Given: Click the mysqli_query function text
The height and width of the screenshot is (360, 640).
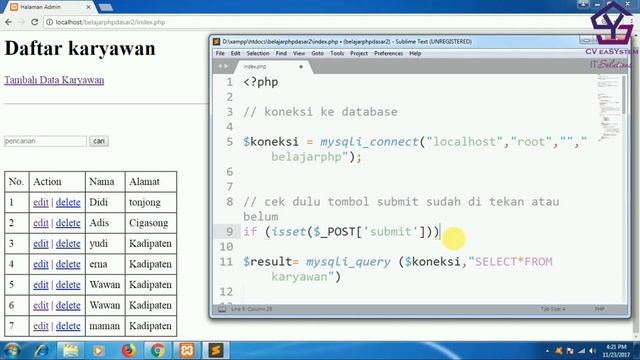Looking at the screenshot, I should pos(348,262).
